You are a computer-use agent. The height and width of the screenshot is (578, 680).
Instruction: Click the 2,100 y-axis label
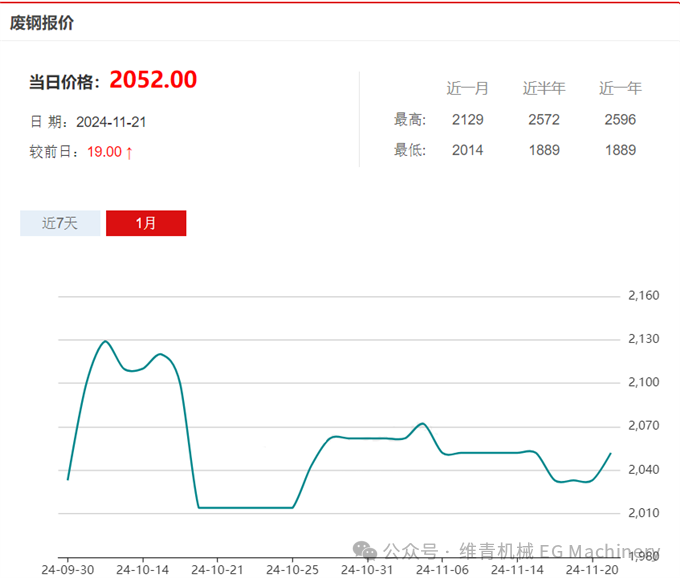644,382
